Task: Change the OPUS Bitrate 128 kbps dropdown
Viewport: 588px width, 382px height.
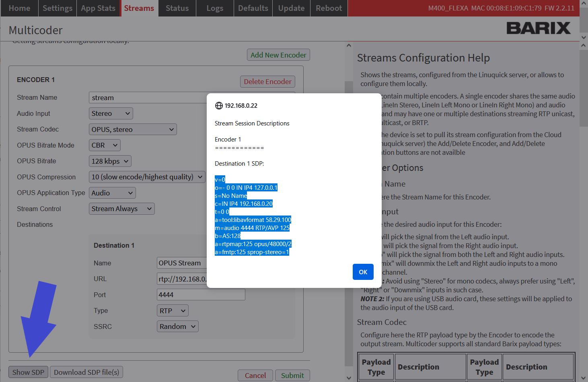Action: [x=110, y=161]
